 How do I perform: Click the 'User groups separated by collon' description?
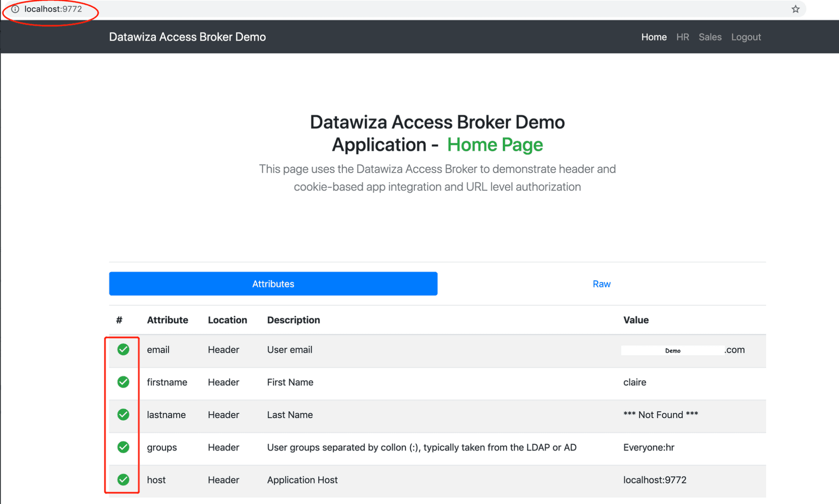coord(422,447)
